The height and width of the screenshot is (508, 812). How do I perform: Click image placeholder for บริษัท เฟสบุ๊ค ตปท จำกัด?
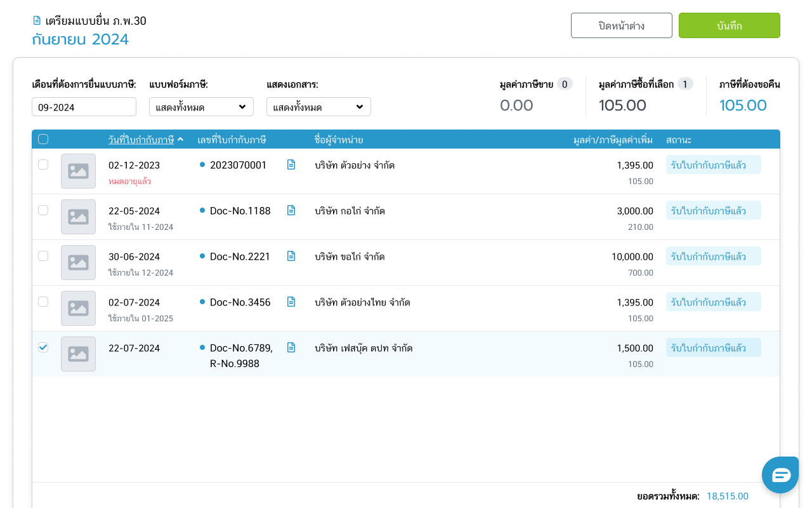tap(78, 354)
